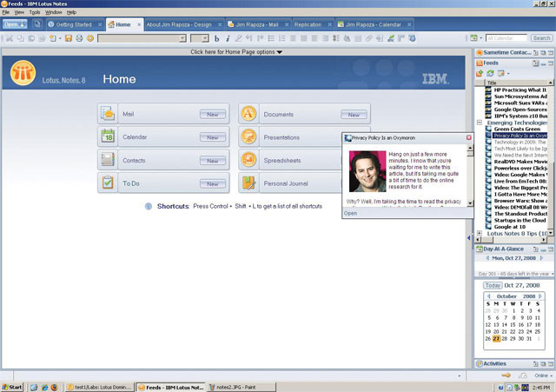
Task: Click New button in the Mail row
Action: pyautogui.click(x=213, y=114)
